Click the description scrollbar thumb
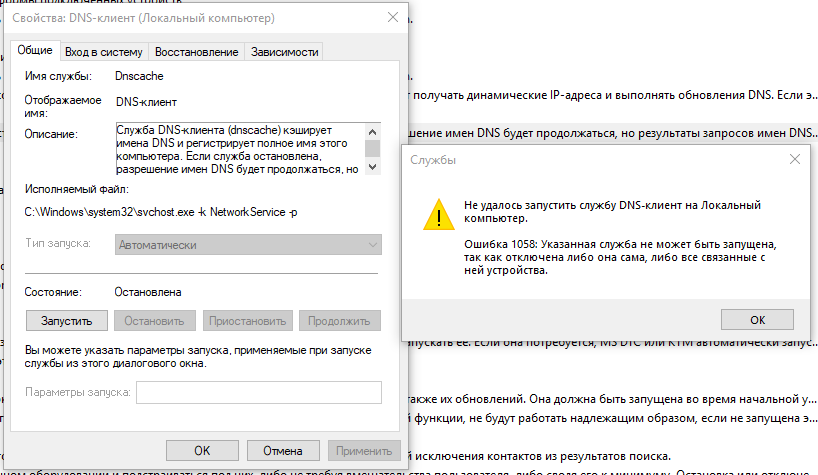818x475 pixels. click(x=372, y=149)
